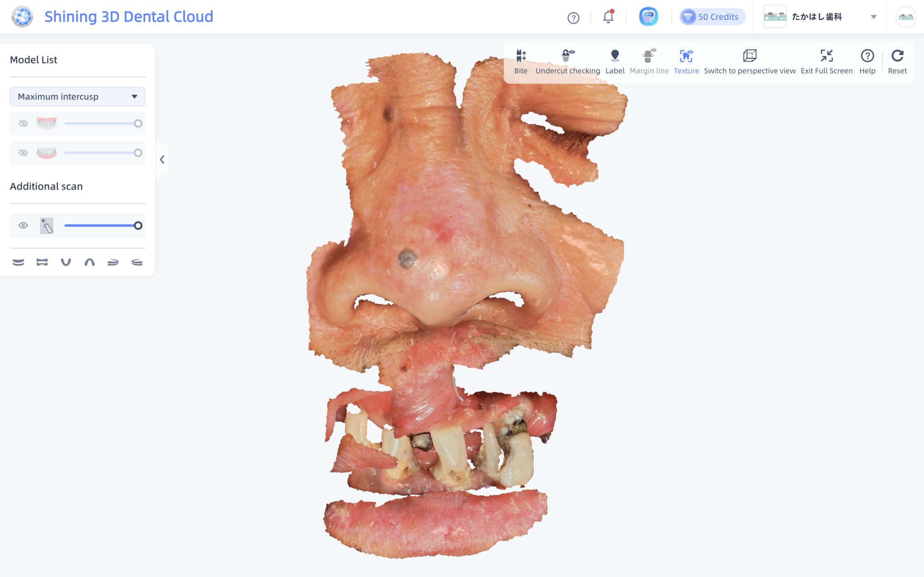Open the notifications bell
Image resolution: width=924 pixels, height=577 pixels.
point(608,17)
